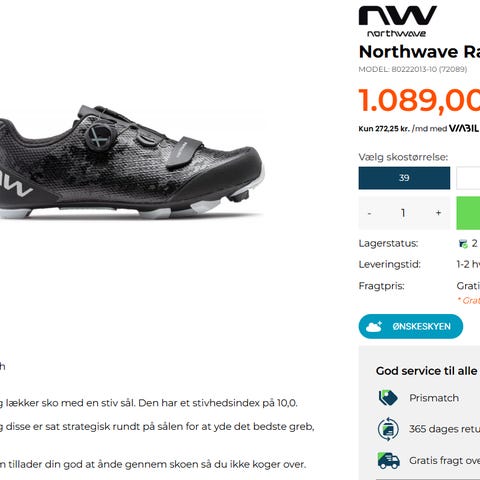Click the Northwave brand logo
480x480 pixels.
[x=397, y=21]
